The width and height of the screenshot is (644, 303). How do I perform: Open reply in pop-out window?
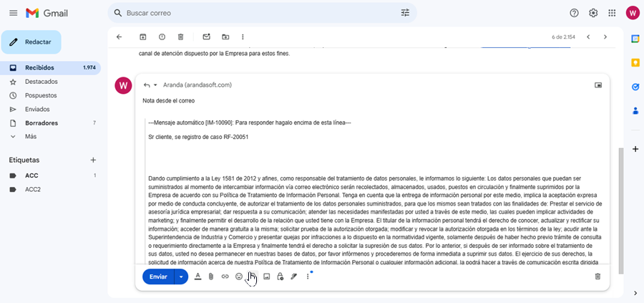pyautogui.click(x=598, y=85)
